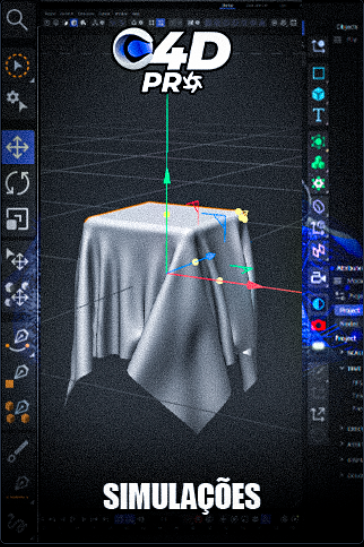
Task: Add a Cube primitive object
Action: click(x=318, y=94)
